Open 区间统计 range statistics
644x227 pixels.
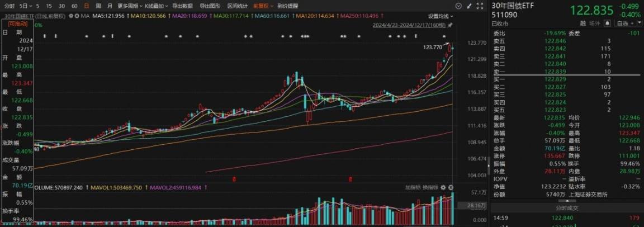click(238, 6)
